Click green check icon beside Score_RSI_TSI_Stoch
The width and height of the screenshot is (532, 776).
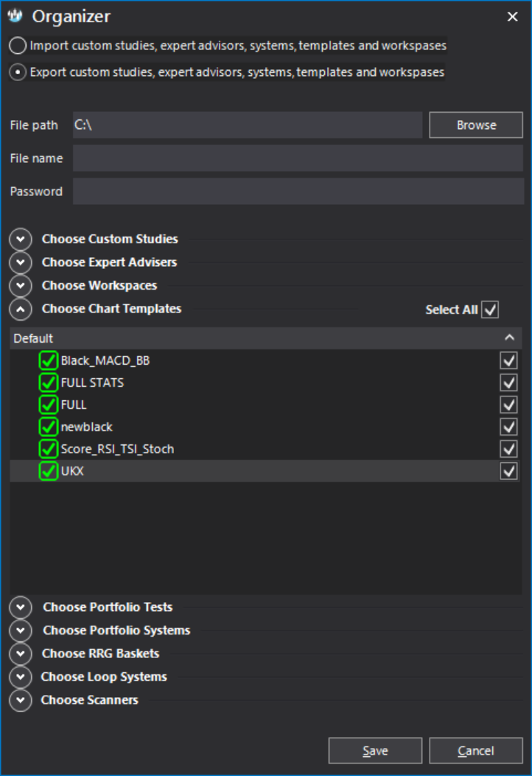(49, 449)
